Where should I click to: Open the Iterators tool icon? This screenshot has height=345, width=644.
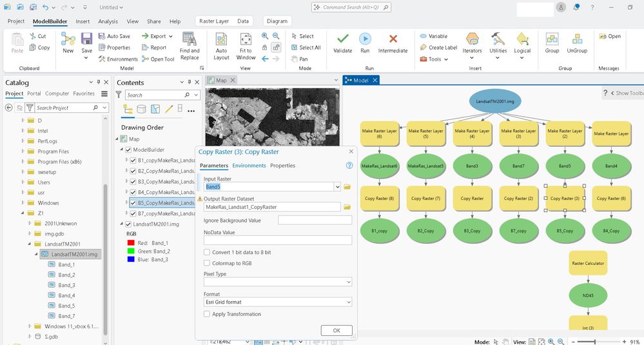473,39
